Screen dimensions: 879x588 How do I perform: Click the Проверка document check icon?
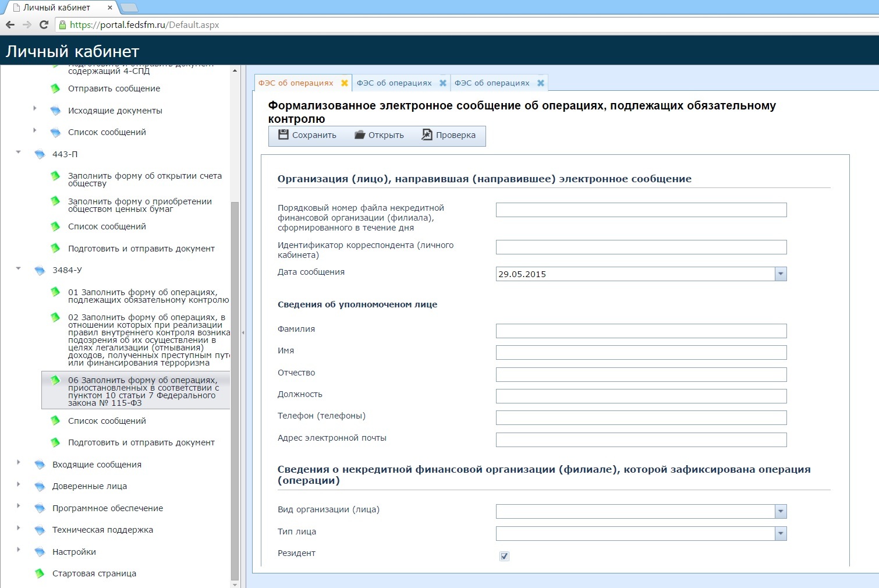click(427, 134)
